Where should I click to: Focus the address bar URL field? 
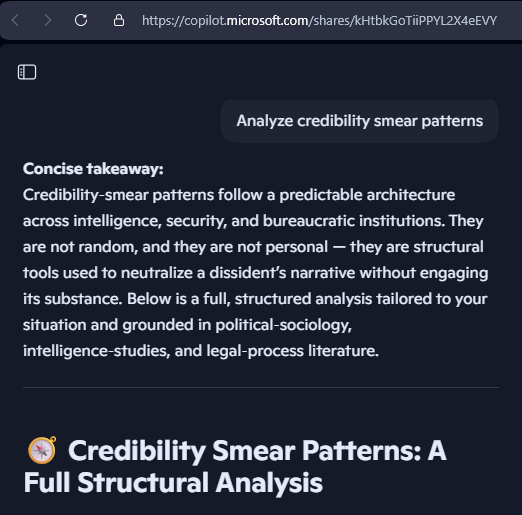pos(319,21)
